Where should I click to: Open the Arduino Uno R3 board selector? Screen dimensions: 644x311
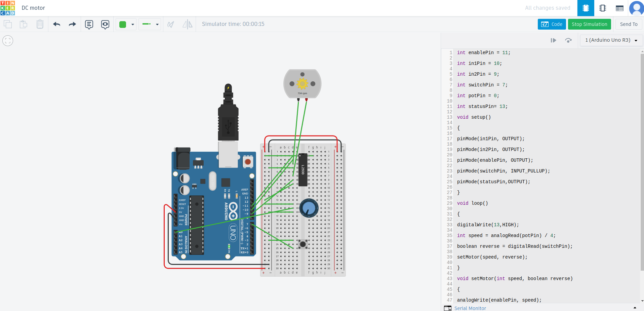[611, 40]
